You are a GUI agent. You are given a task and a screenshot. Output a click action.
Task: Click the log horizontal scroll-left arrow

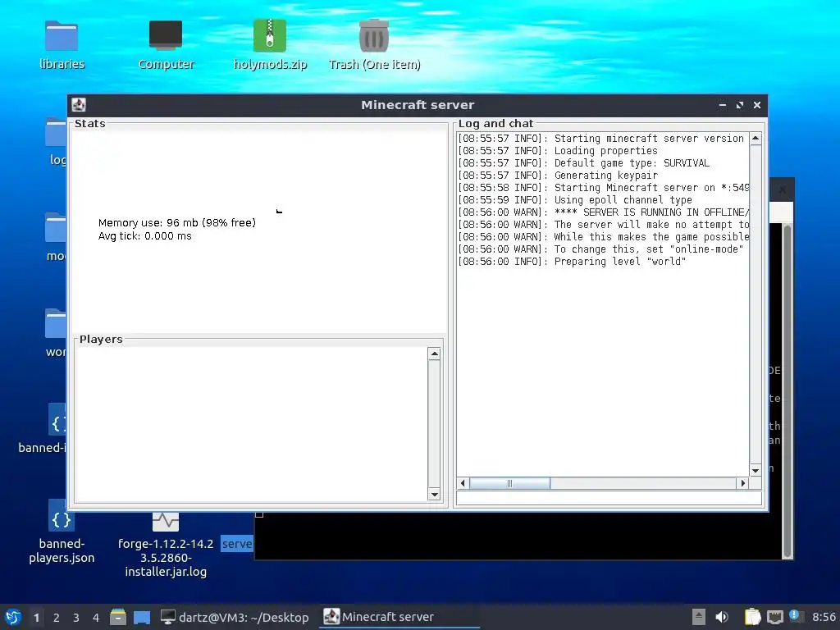463,483
